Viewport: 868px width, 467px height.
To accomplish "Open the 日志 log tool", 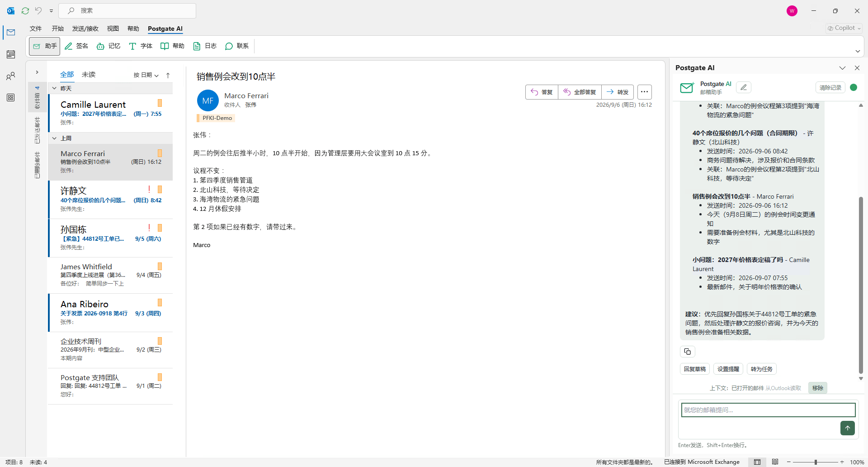I will tap(205, 46).
